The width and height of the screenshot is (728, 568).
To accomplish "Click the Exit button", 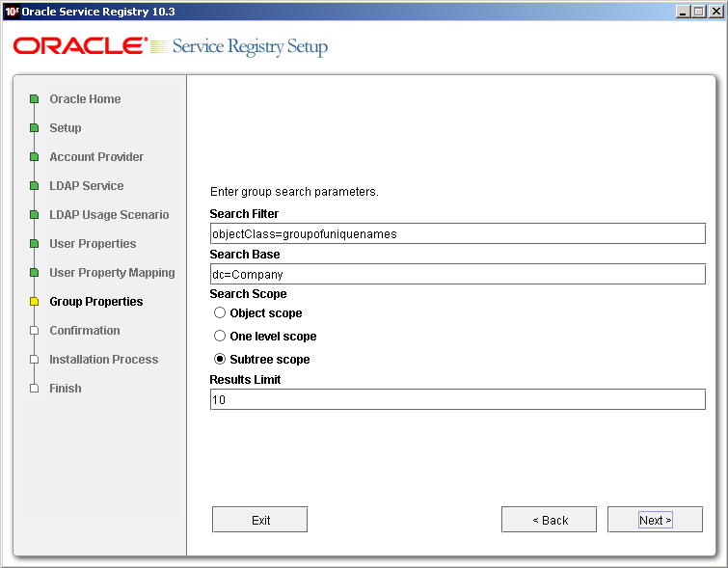I will pyautogui.click(x=260, y=520).
